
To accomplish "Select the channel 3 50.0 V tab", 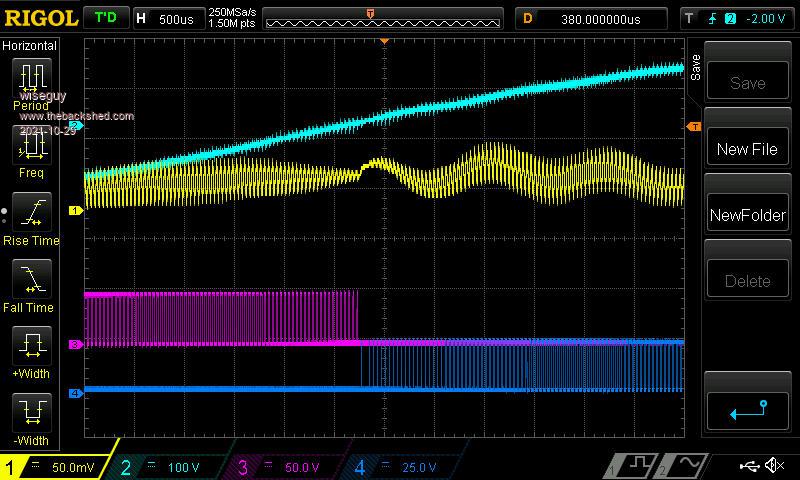I will coord(290,467).
